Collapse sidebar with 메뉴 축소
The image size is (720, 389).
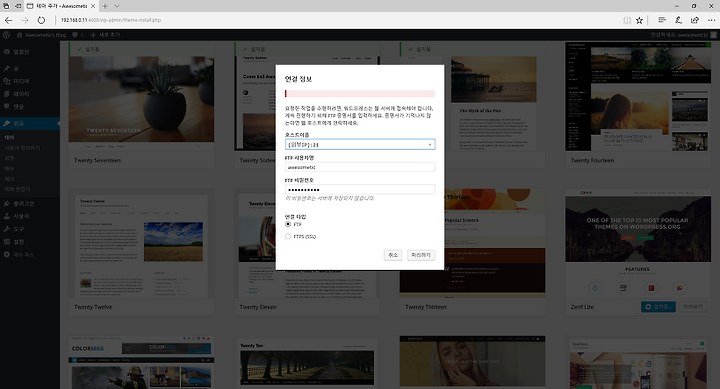click(30, 254)
